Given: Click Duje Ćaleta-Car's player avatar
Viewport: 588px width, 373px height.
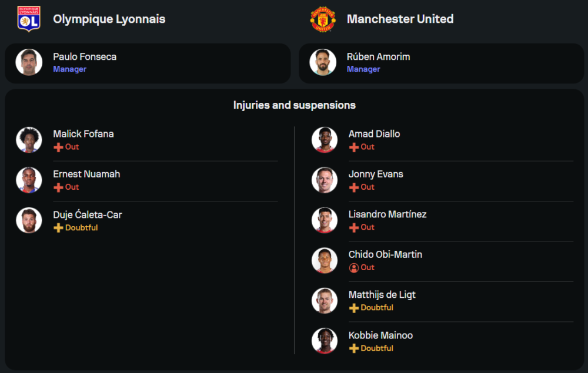Looking at the screenshot, I should (x=29, y=220).
